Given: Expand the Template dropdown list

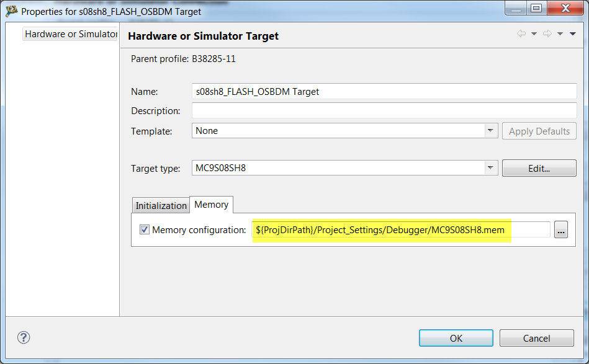Looking at the screenshot, I should pyautogui.click(x=491, y=131).
